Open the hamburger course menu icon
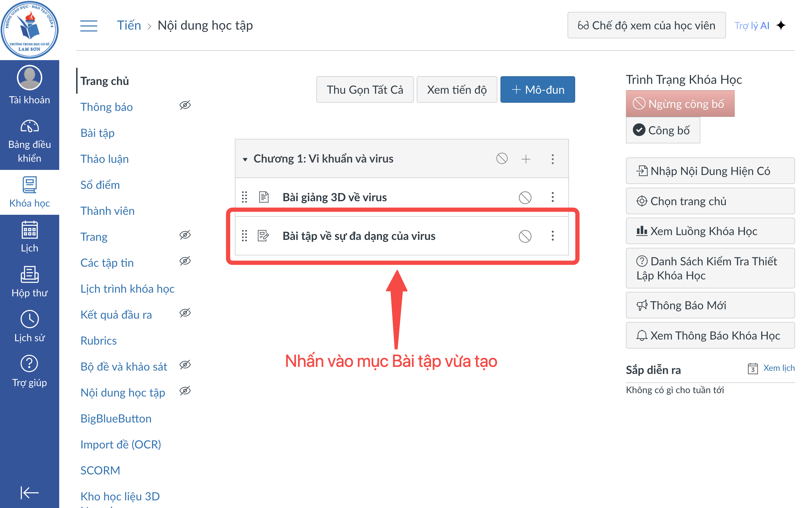 (x=89, y=25)
